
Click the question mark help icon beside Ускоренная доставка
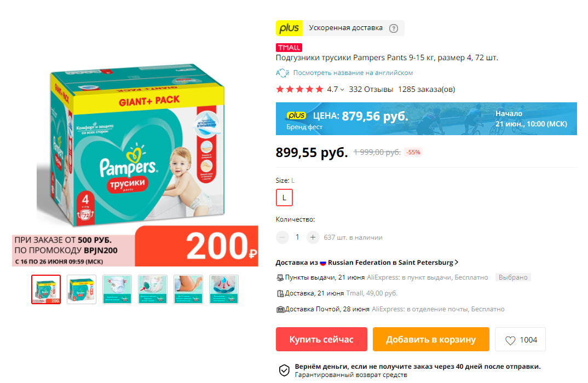(394, 28)
